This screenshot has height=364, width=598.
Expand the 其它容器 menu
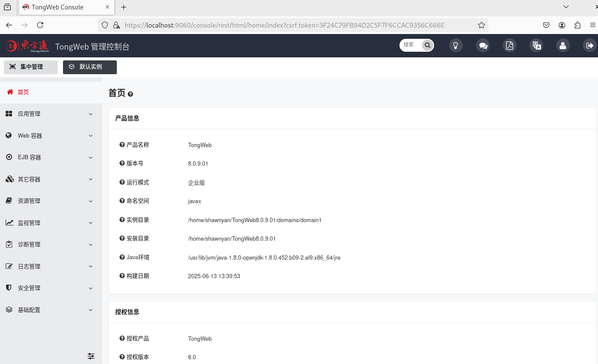pos(51,179)
